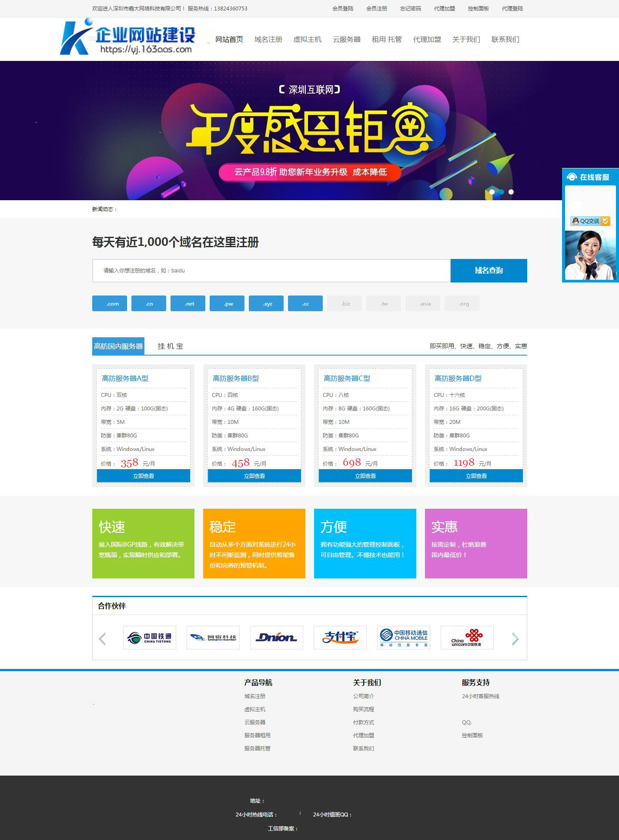
Task: Open 代理加盟 in main navigation
Action: point(427,40)
